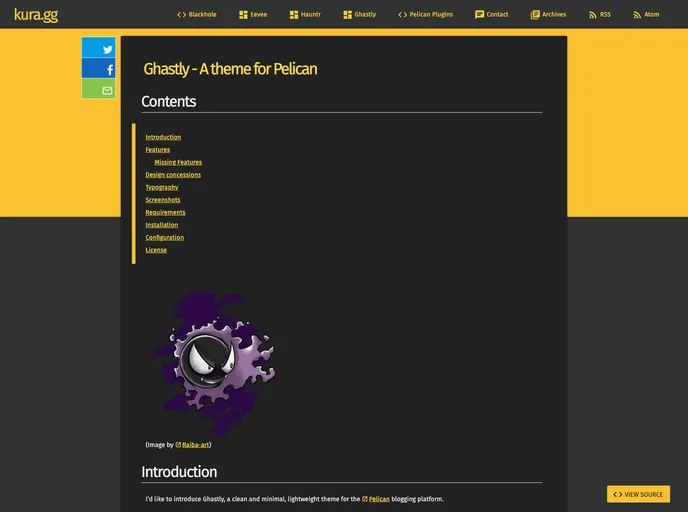This screenshot has height=512, width=688.
Task: Click the Facebook share icon
Action: click(x=110, y=70)
